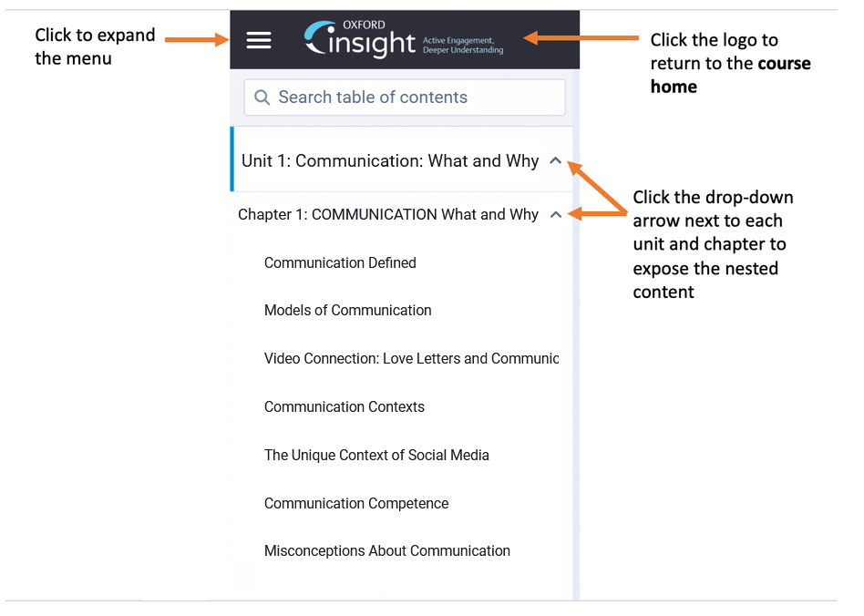Click the OXFORD text in the logo

pyautogui.click(x=364, y=25)
